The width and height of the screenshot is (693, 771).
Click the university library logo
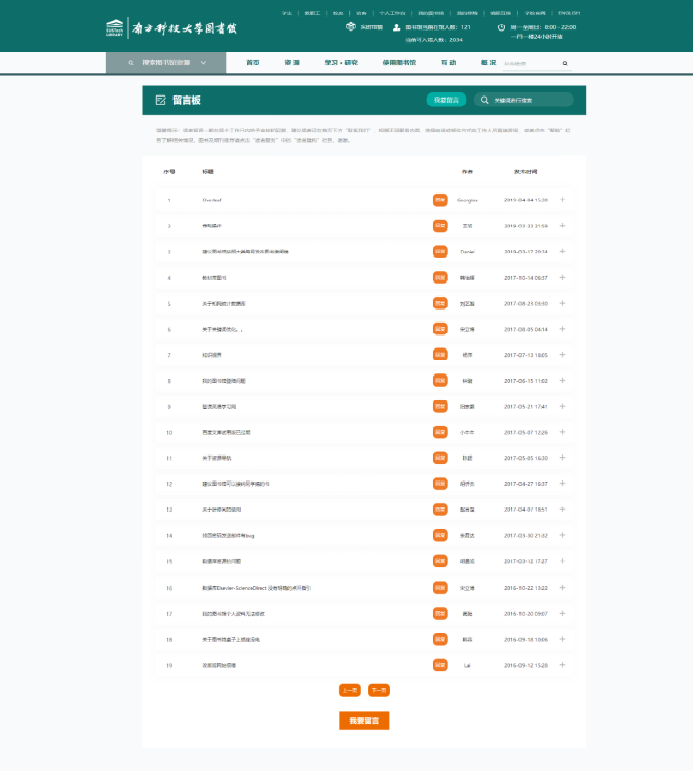170,28
